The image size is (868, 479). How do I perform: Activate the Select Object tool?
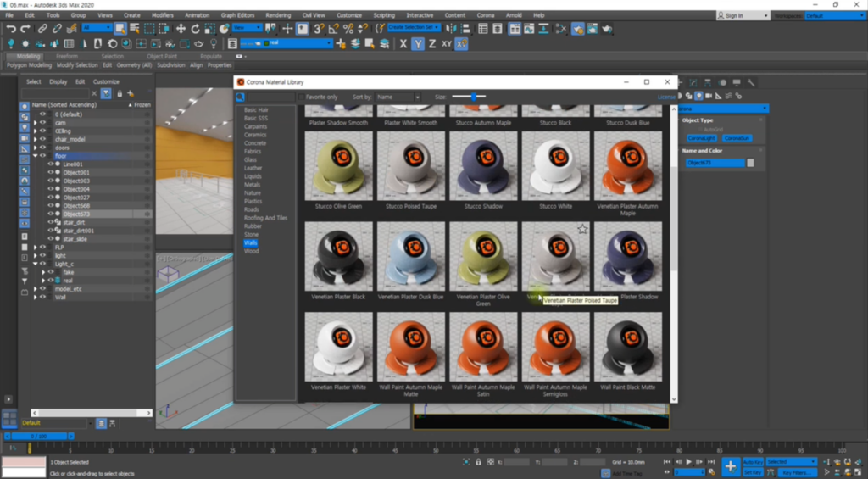[x=120, y=29]
